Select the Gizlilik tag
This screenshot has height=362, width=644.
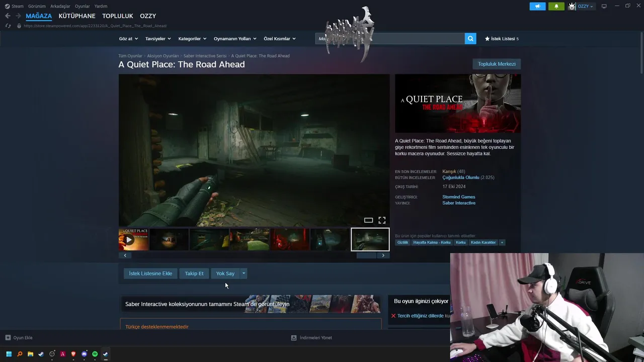pyautogui.click(x=403, y=242)
